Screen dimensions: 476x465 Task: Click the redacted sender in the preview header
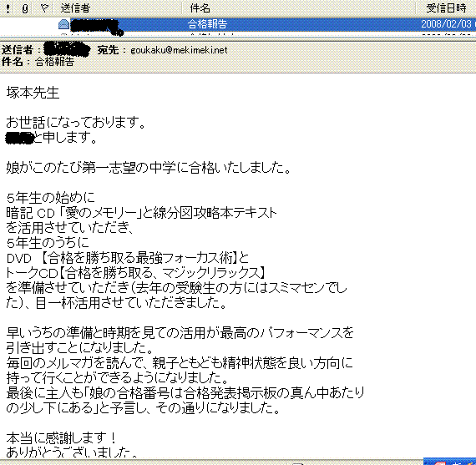[67, 49]
